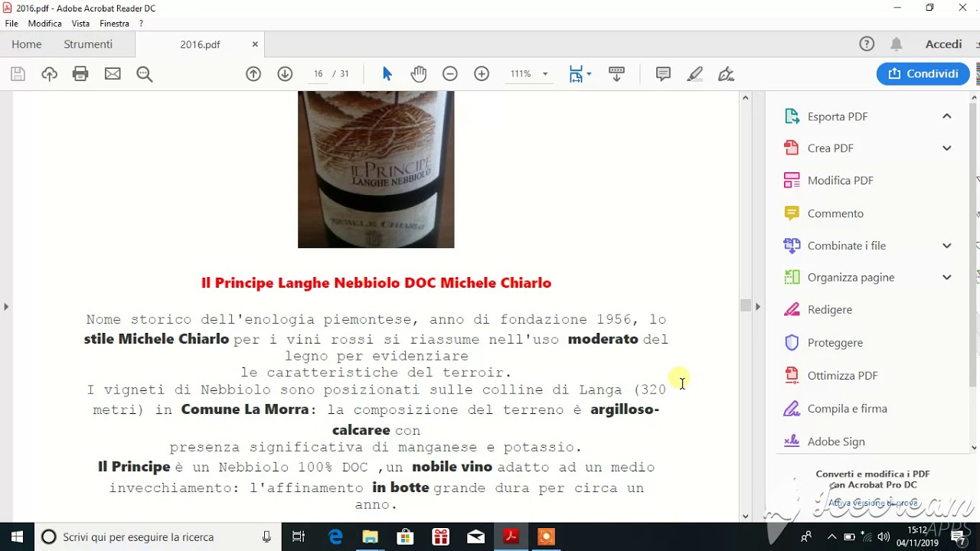Click the page number input field
Image resolution: width=980 pixels, height=551 pixels.
[x=318, y=74]
